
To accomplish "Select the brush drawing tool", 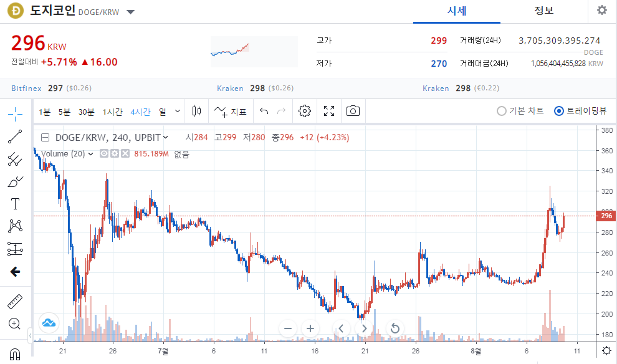I will coord(15,181).
